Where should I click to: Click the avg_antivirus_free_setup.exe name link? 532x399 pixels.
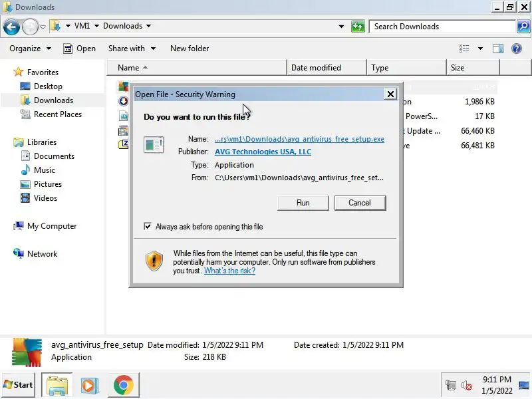coord(299,139)
